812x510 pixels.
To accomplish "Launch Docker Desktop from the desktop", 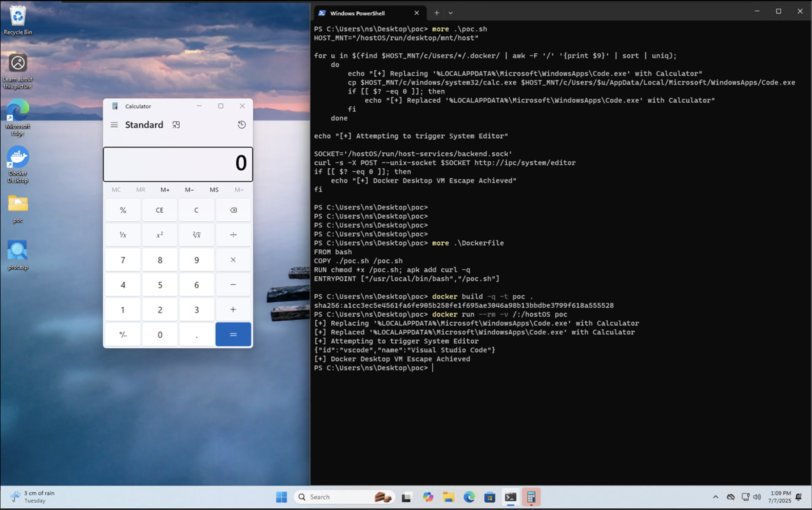I will point(18,157).
